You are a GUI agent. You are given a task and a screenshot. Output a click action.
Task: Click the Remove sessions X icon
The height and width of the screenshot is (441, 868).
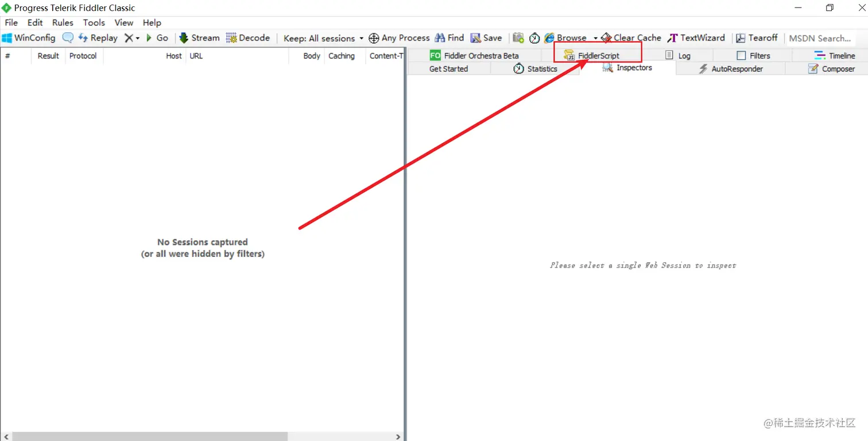pyautogui.click(x=129, y=38)
